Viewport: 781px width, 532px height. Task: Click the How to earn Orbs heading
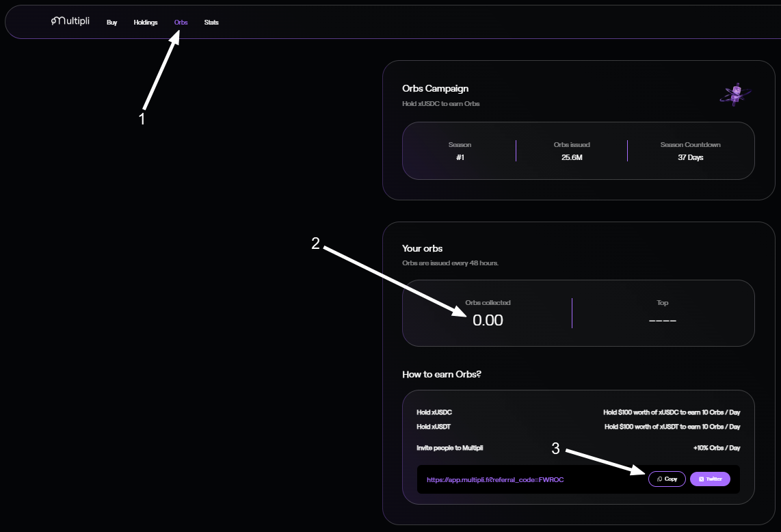(442, 374)
